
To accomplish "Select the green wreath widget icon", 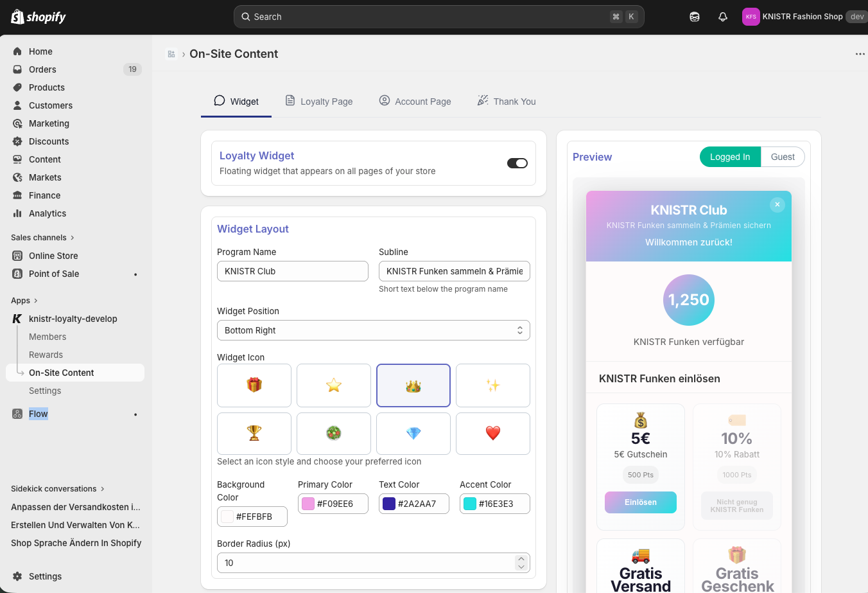I will click(x=334, y=434).
